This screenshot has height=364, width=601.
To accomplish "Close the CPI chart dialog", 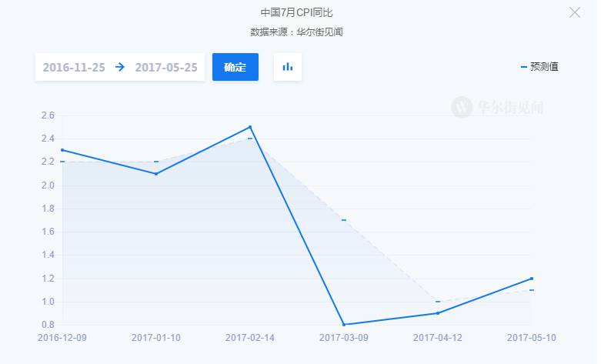I will [x=574, y=12].
